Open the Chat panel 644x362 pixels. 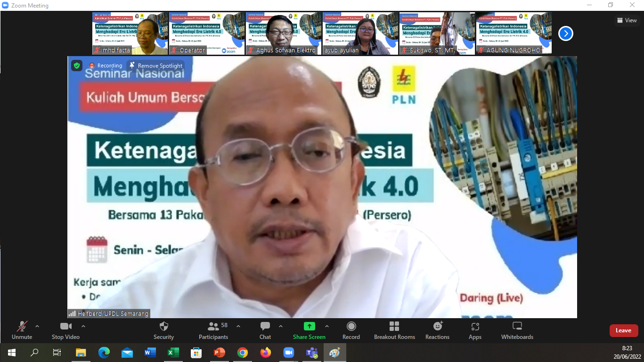265,327
